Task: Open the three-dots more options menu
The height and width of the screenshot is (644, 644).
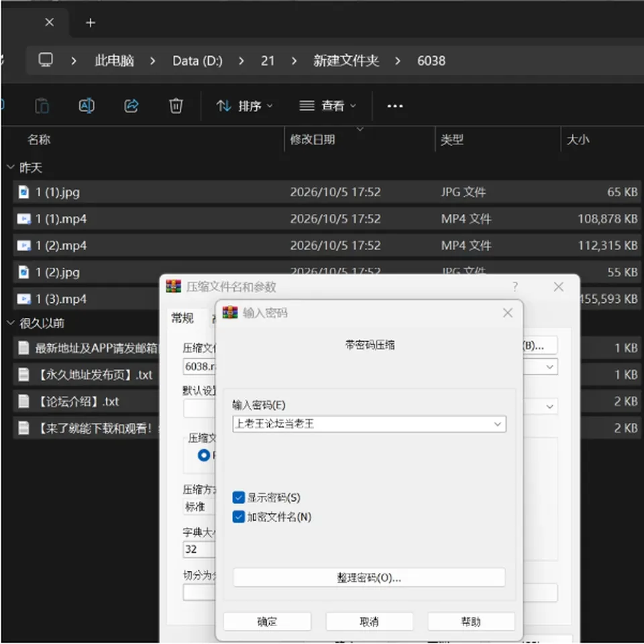Action: pos(394,107)
